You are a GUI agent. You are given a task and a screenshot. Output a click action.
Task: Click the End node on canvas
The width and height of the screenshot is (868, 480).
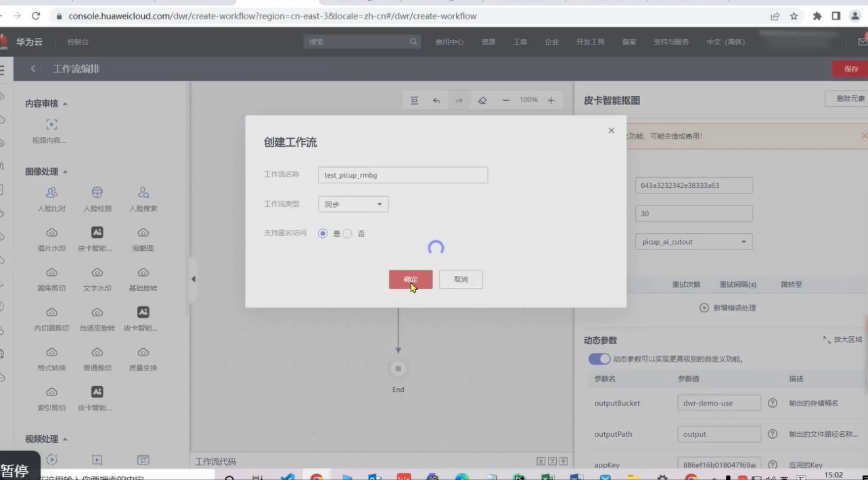coord(398,368)
